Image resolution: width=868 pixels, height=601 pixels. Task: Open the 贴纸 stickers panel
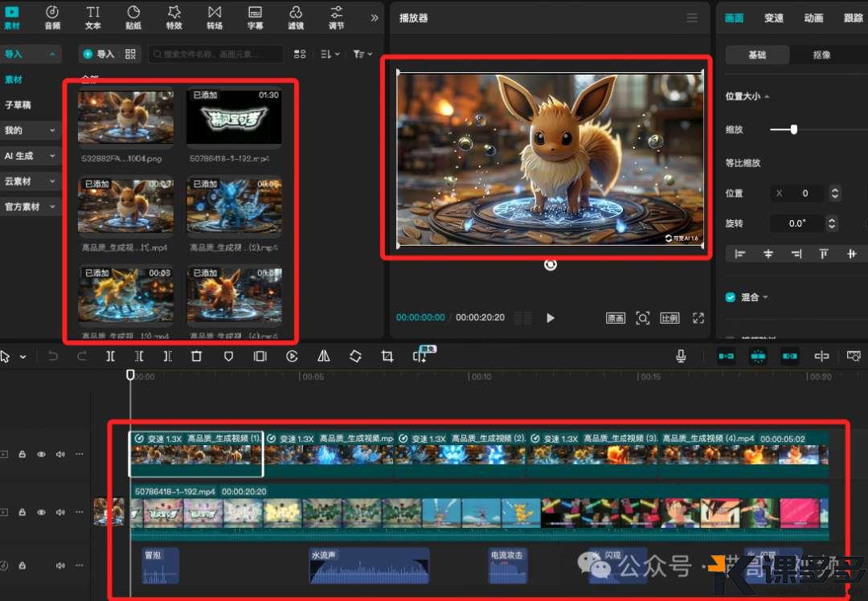pos(133,17)
